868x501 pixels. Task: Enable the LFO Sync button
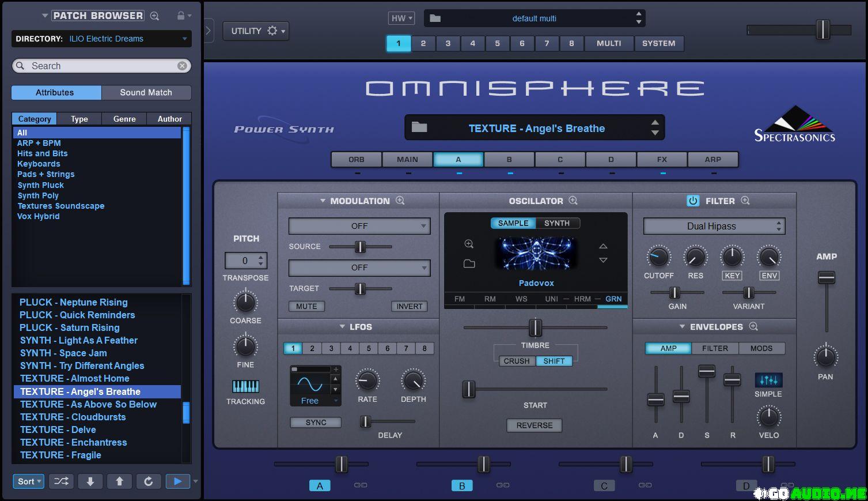(x=316, y=423)
